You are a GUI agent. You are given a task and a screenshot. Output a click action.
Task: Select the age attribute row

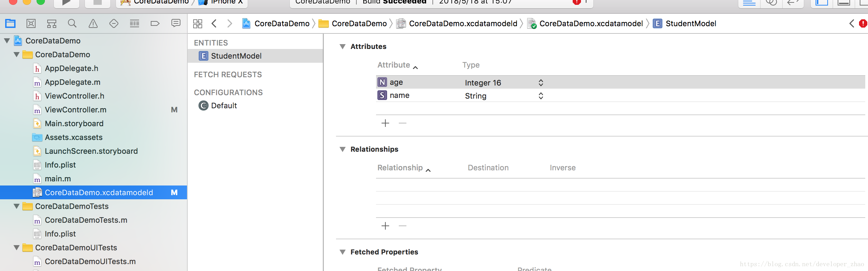pyautogui.click(x=620, y=82)
